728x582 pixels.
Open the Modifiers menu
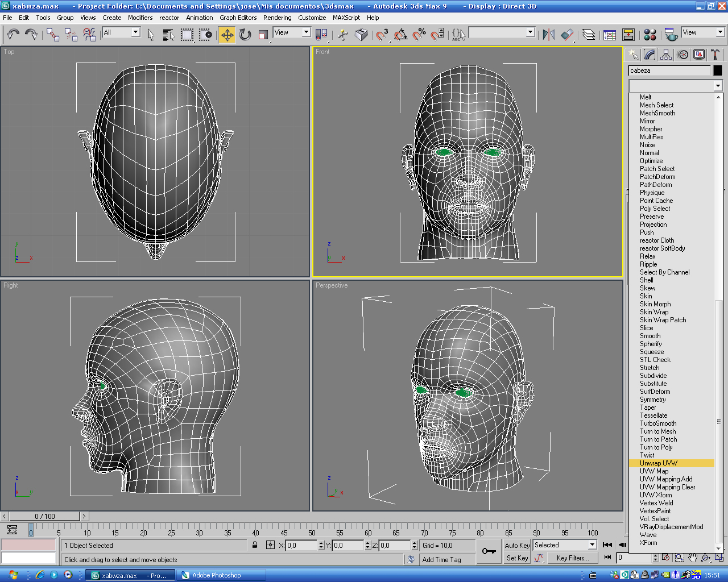click(x=140, y=18)
